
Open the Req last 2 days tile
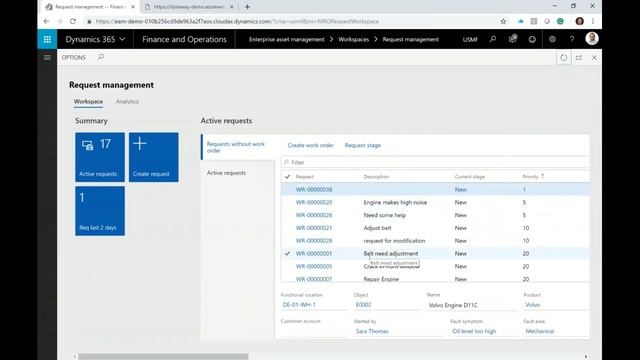(x=100, y=211)
